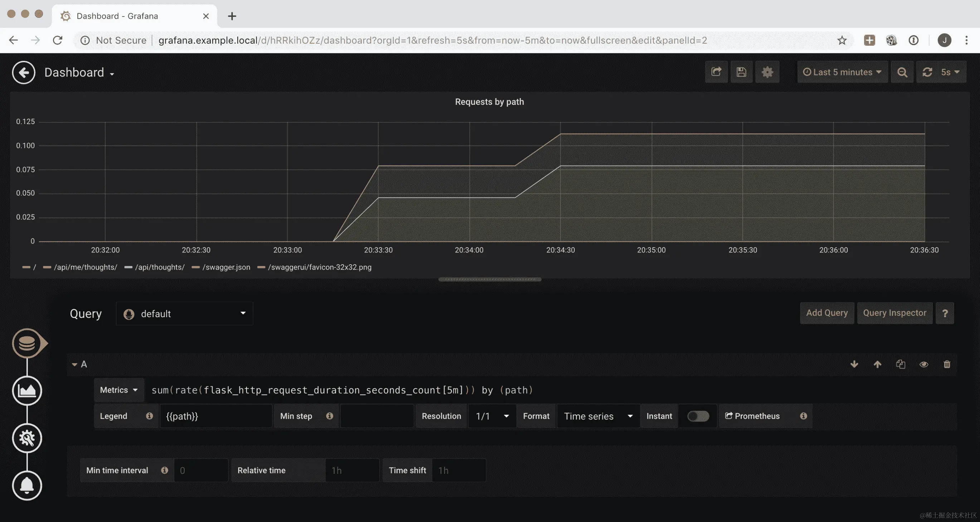Toggle /api/thoughts/ series in the legend
This screenshot has width=980, height=522.
[160, 267]
